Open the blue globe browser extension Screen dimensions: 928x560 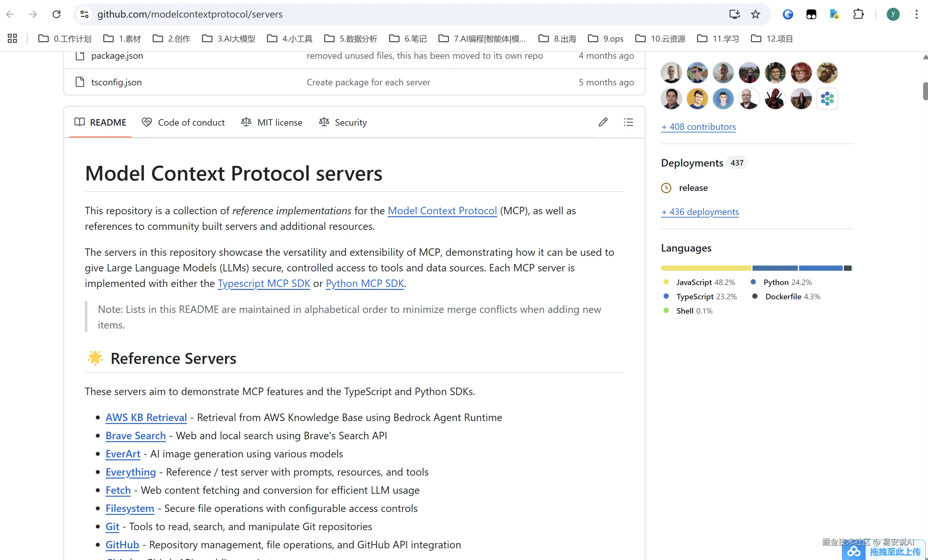[x=788, y=14]
